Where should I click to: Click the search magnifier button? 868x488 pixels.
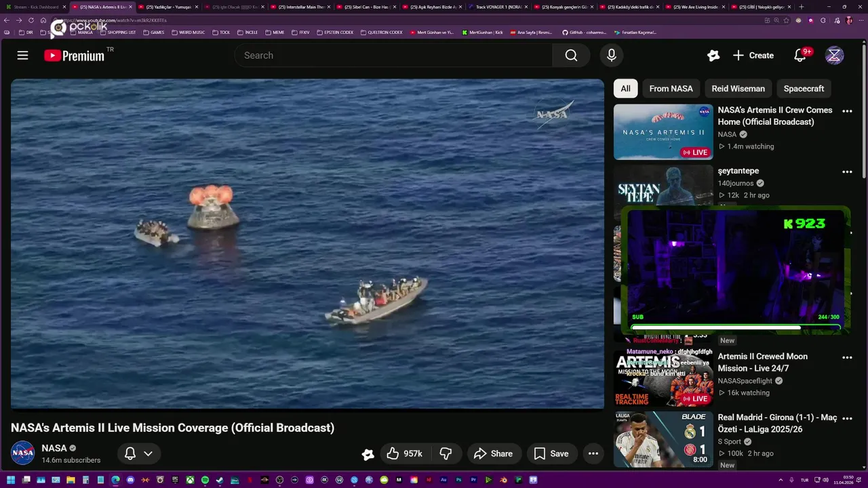pos(571,56)
